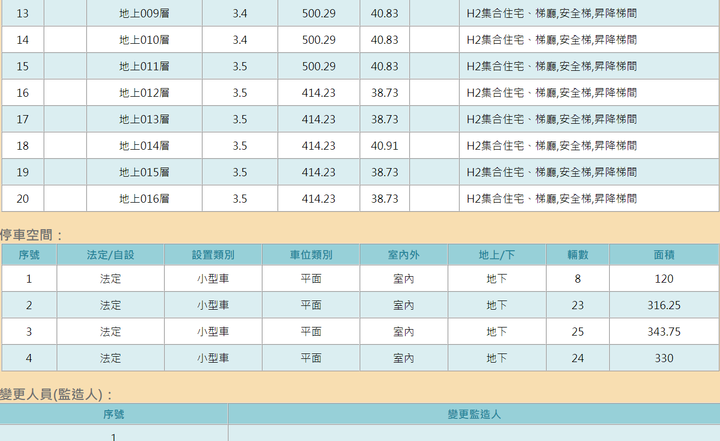Screen dimensions: 720x441
Task: Click parking table header 法定/自設
Action: [110, 255]
